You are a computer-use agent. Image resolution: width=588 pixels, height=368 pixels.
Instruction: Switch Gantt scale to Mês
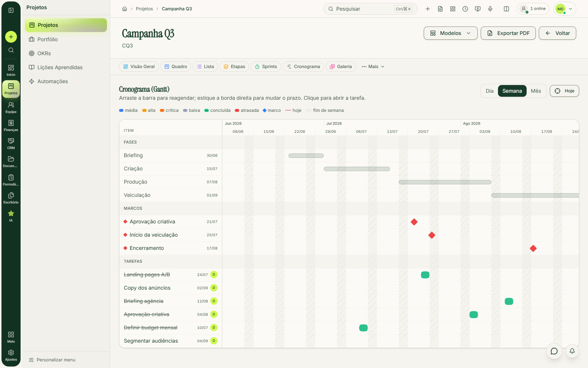click(x=536, y=91)
